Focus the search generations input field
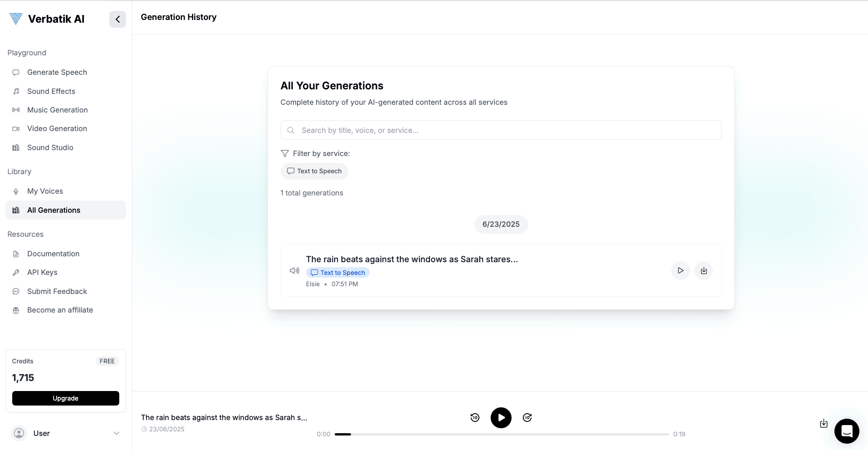 click(501, 130)
